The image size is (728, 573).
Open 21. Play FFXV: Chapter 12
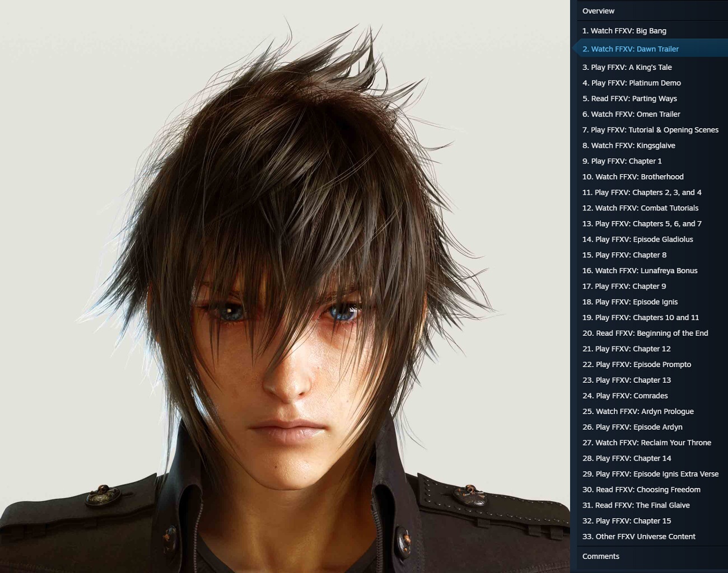click(626, 349)
